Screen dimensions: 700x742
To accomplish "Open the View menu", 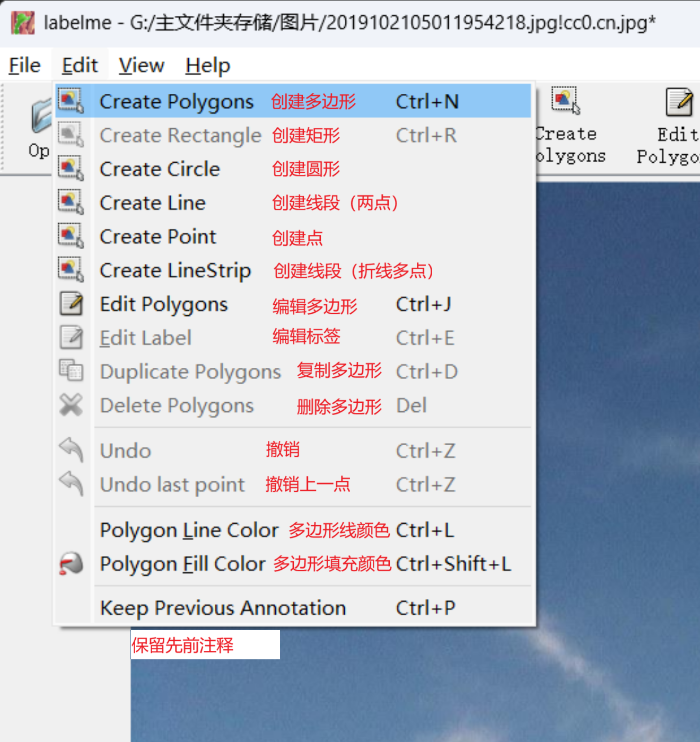I will click(x=141, y=66).
